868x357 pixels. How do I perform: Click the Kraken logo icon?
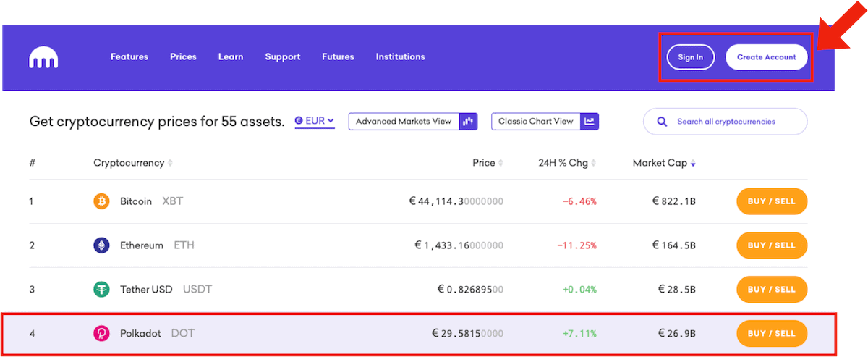coord(43,58)
